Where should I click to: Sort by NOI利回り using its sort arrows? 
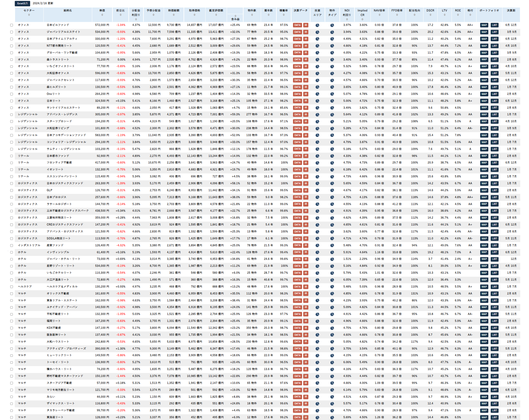click(347, 19)
